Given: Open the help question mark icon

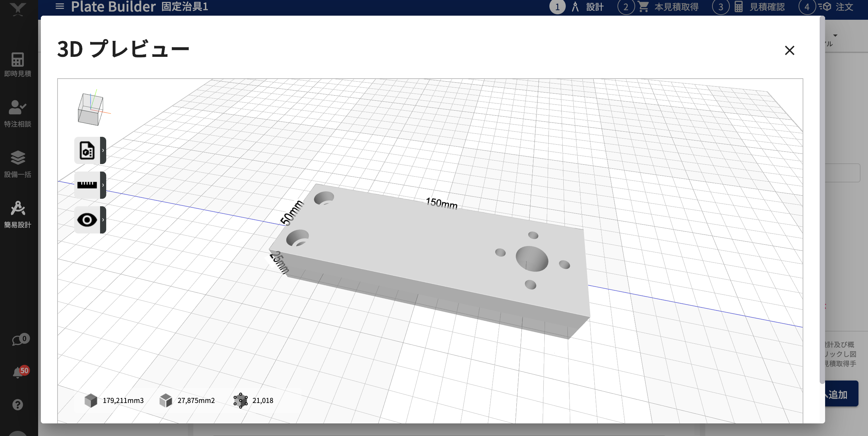Looking at the screenshot, I should pos(18,405).
